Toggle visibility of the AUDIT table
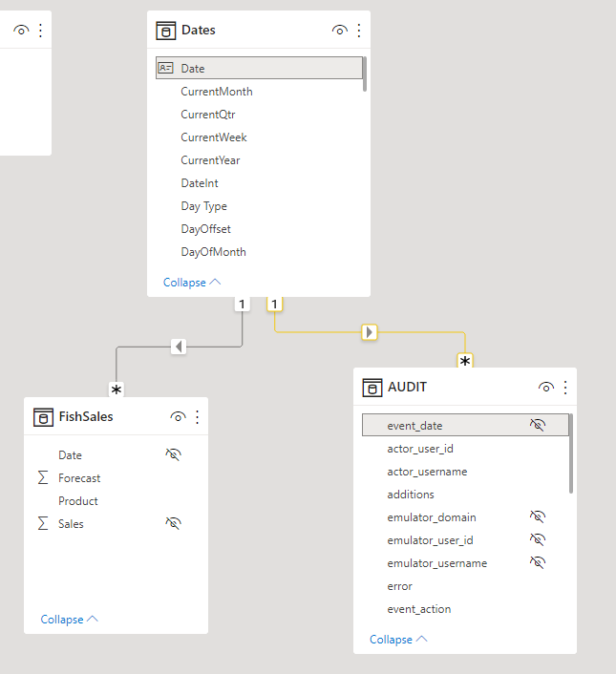 point(545,388)
